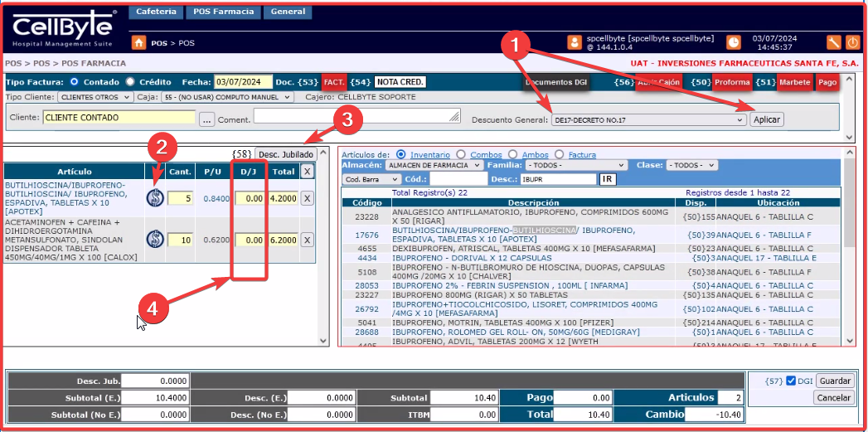The width and height of the screenshot is (868, 432).
Task: Click quantity field showing 5
Action: click(x=181, y=198)
